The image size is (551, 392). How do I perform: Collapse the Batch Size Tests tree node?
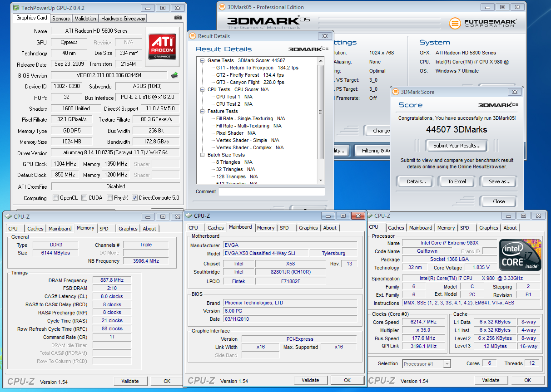203,155
